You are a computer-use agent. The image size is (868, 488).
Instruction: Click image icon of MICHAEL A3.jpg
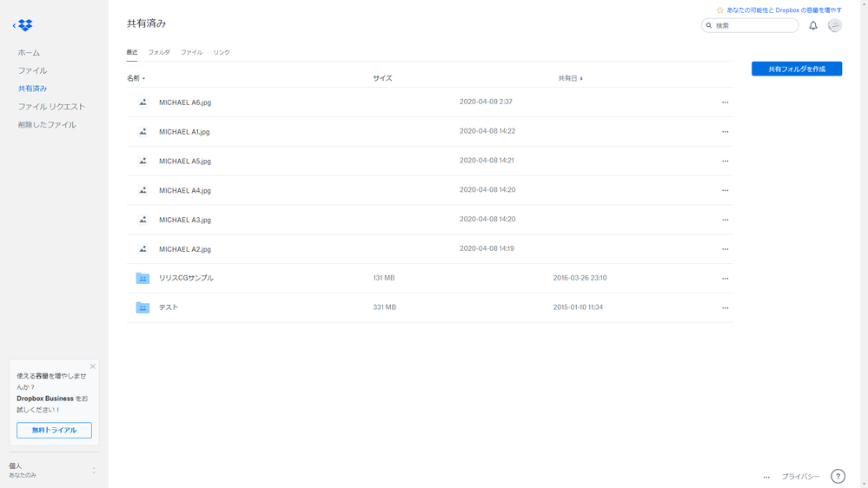click(142, 219)
